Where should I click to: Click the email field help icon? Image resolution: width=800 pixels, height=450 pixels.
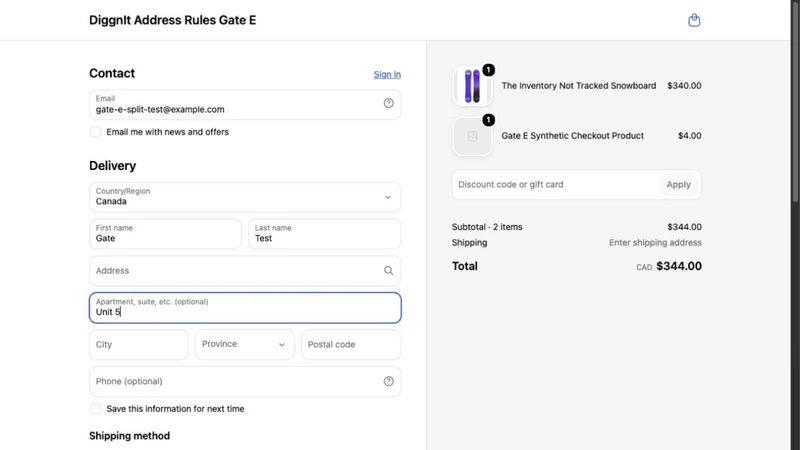pyautogui.click(x=388, y=103)
